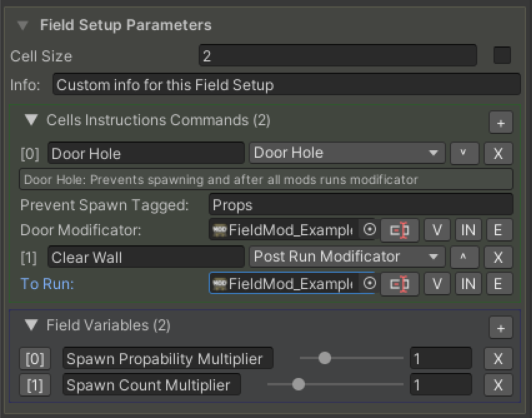This screenshot has width=532, height=418.
Task: Collapse the Field Variables section
Action: [x=31, y=325]
